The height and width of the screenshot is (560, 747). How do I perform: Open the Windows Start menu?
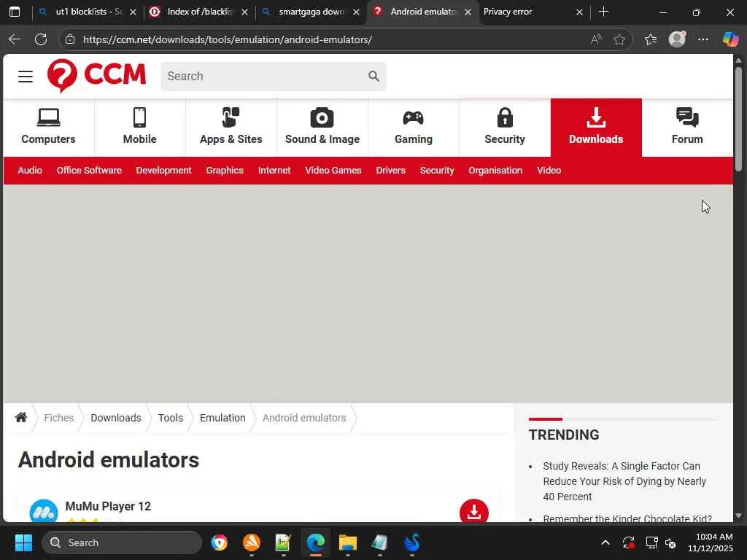[x=23, y=542]
